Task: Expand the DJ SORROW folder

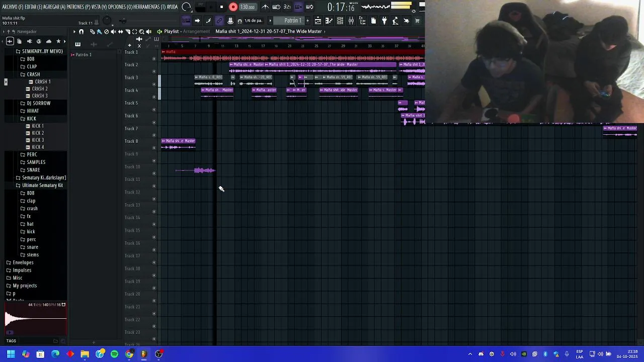Action: tap(38, 103)
